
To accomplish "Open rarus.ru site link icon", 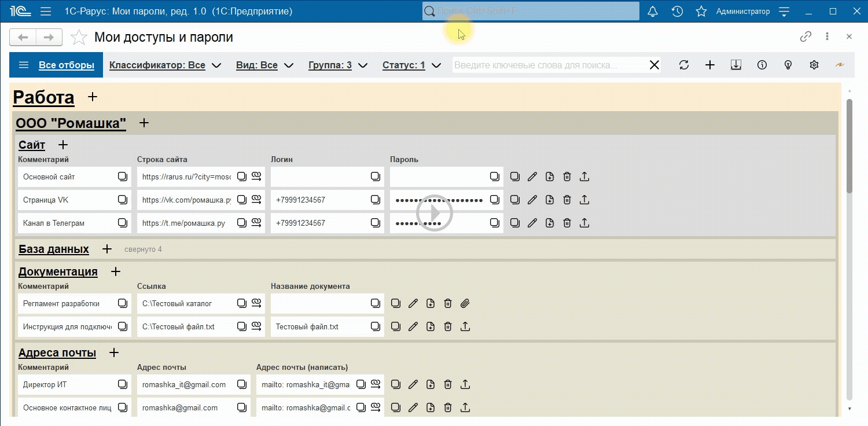I will tap(257, 177).
